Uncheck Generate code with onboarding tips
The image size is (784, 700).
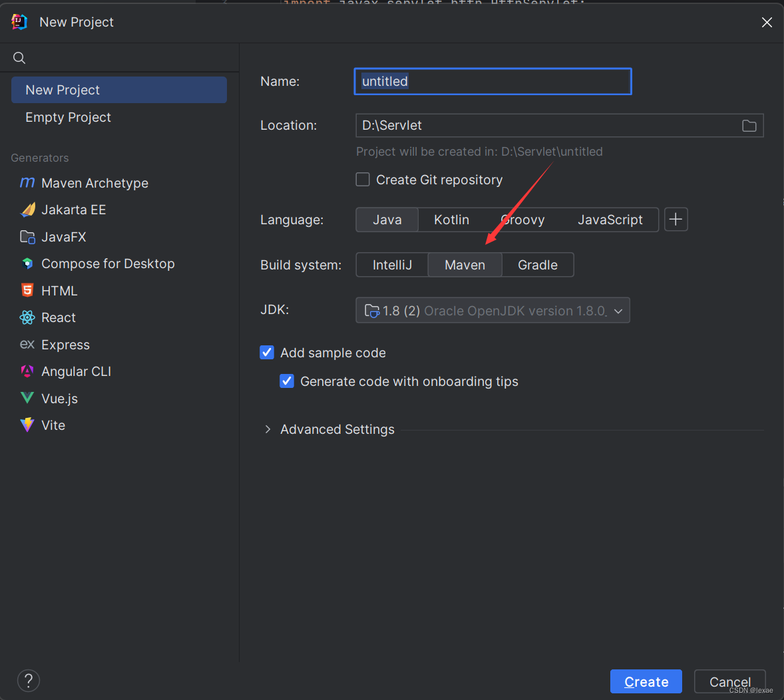(287, 381)
